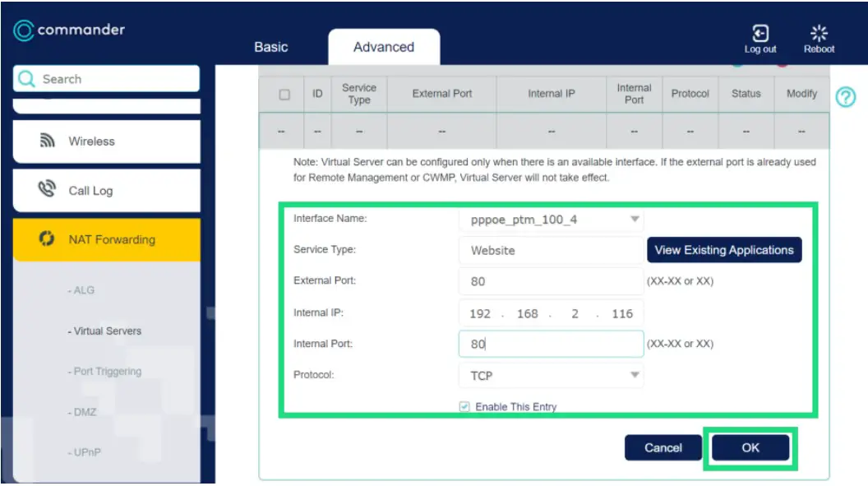
Task: Switch to the Basic tab
Action: 270,47
